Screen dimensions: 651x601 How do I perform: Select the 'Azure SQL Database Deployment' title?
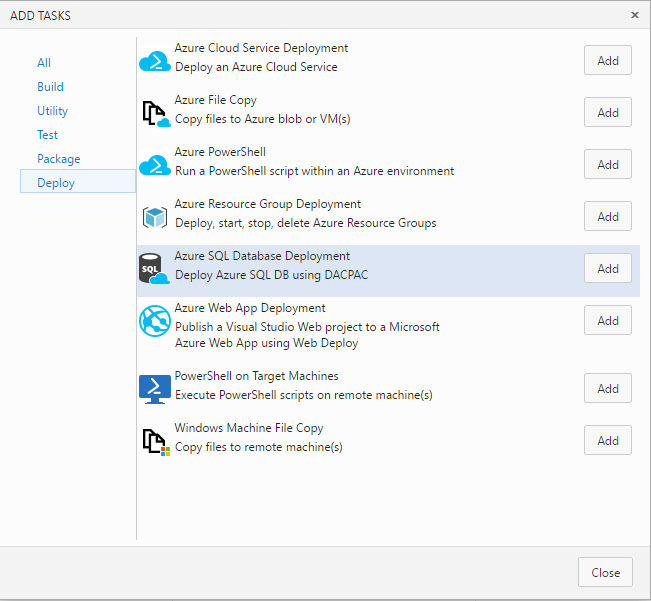click(262, 256)
